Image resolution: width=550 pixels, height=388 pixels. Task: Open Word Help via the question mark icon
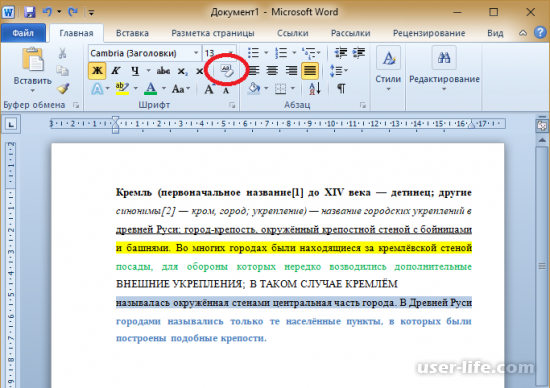[540, 33]
